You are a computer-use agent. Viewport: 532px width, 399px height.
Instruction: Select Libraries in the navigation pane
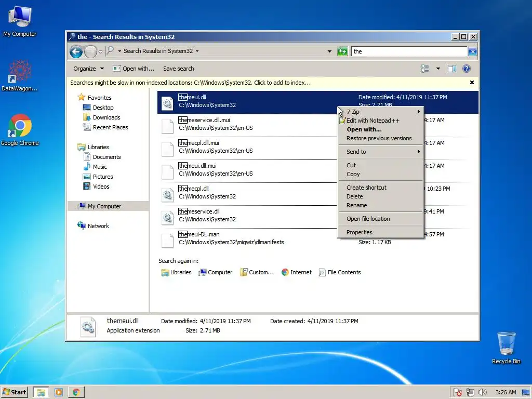tap(98, 147)
